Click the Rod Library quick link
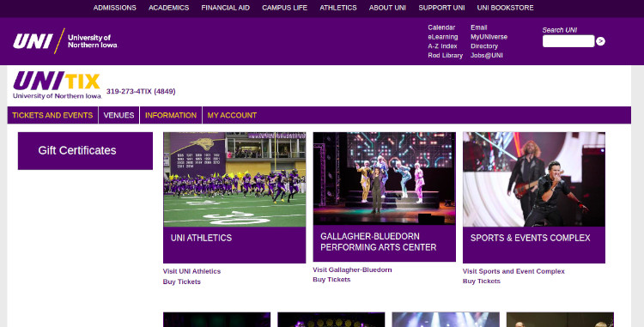644x327 pixels. [x=445, y=56]
